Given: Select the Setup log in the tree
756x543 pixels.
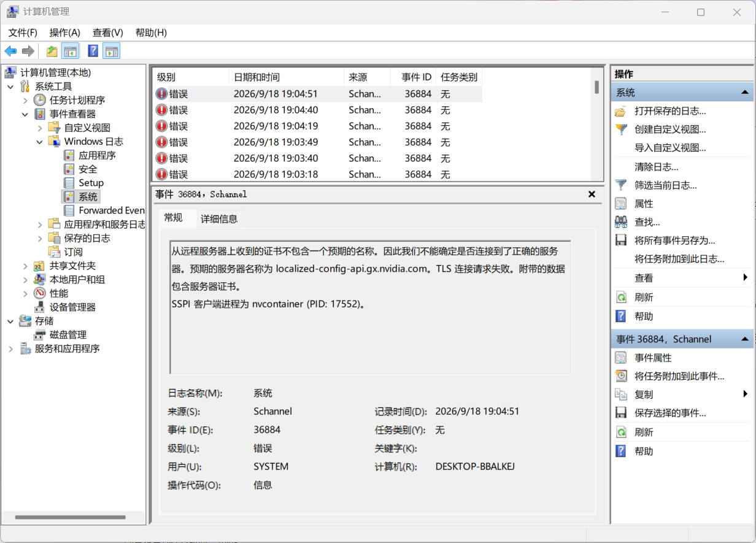Looking at the screenshot, I should click(x=91, y=183).
